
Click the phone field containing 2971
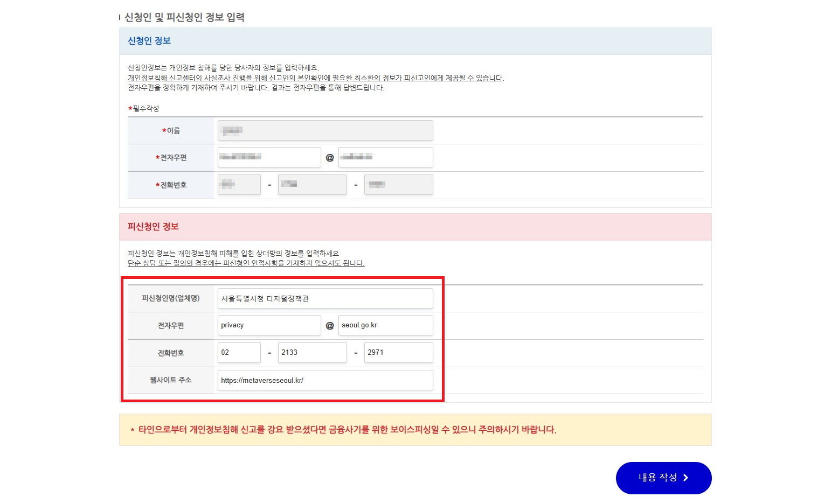[399, 353]
